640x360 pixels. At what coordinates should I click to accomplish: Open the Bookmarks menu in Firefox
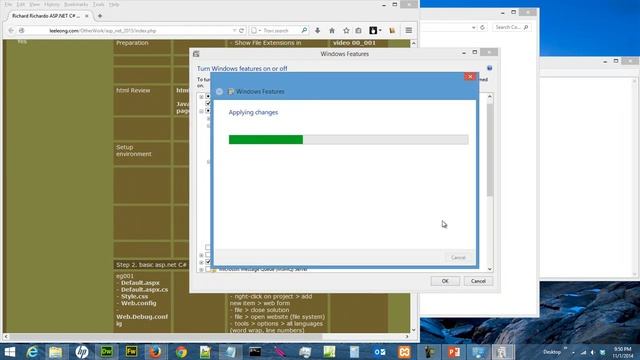(76, 4)
